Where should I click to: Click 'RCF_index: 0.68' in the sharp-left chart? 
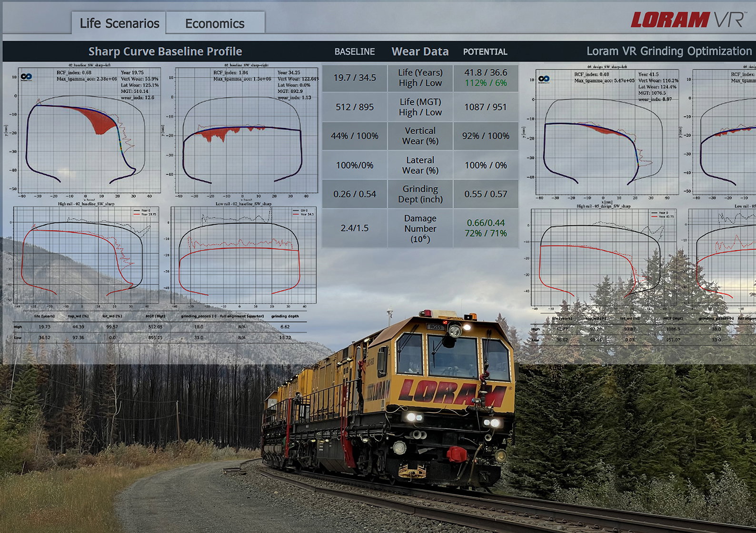click(74, 73)
